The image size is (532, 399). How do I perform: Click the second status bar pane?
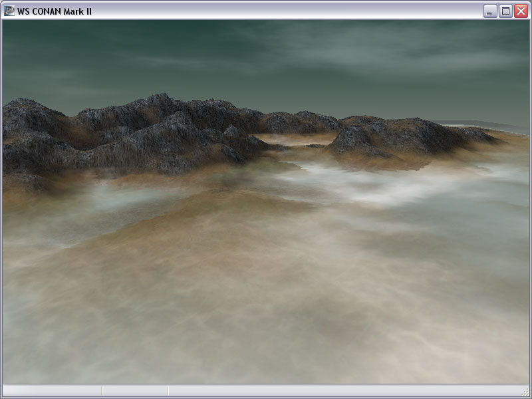tap(134, 391)
